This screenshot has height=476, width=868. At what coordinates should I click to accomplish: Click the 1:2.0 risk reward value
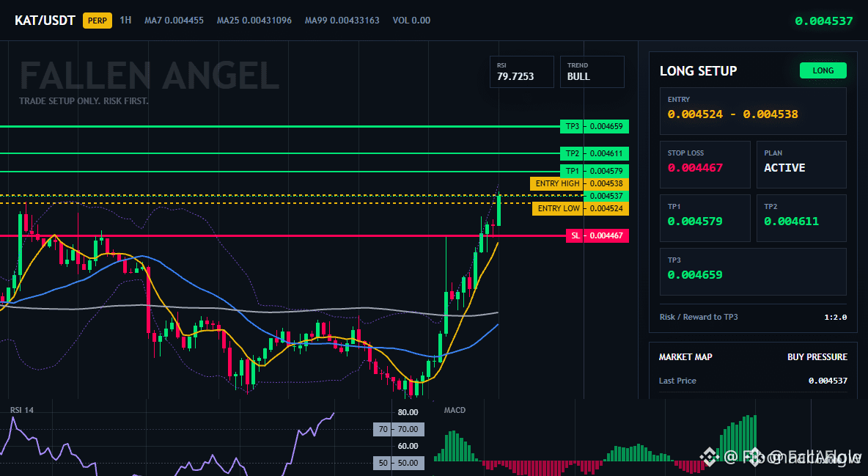(835, 318)
